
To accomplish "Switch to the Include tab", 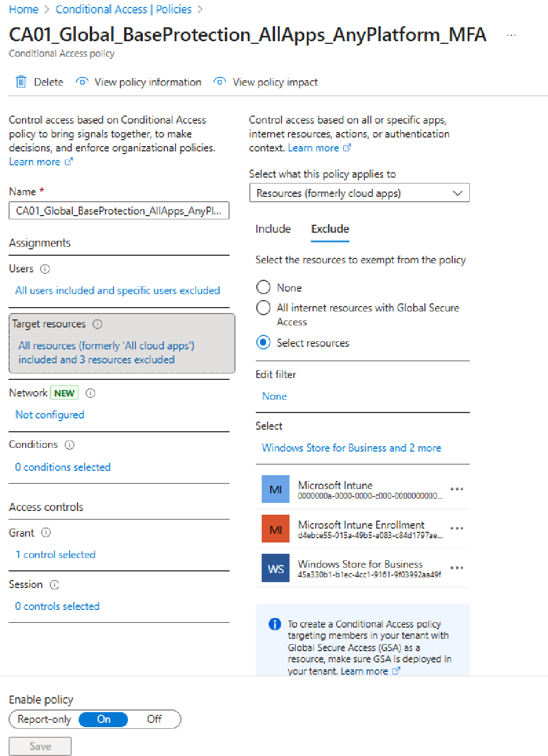I will pyautogui.click(x=272, y=229).
